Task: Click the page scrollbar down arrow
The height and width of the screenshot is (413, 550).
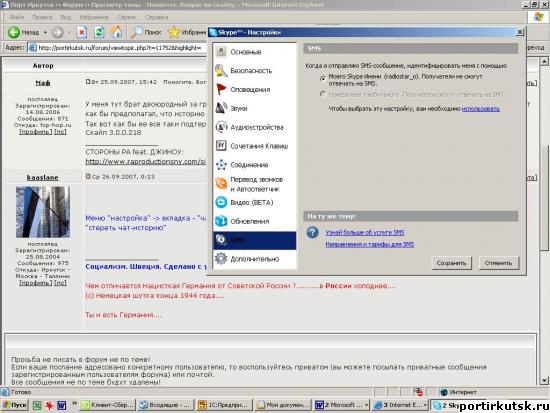Action: click(544, 380)
